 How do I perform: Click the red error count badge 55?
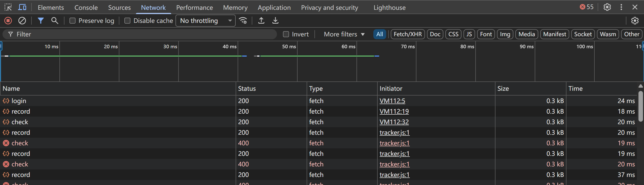(587, 7)
